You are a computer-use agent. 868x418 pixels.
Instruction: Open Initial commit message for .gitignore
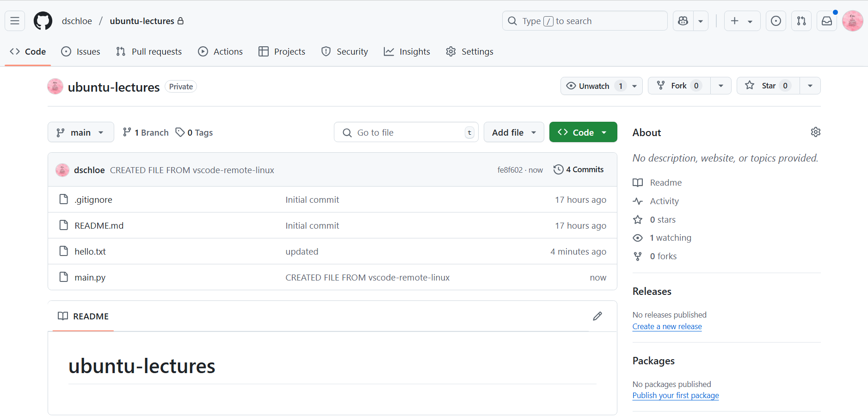312,200
